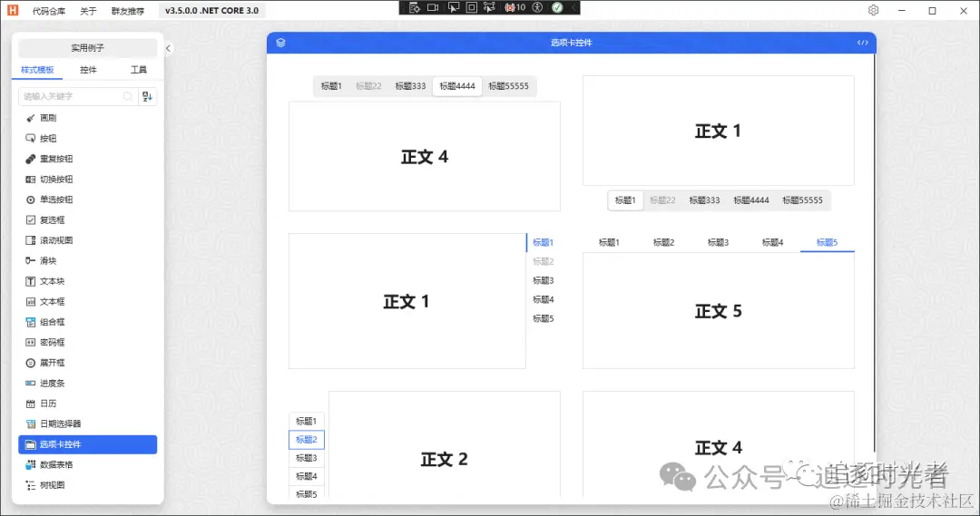Screen dimensions: 980x516
Task: Open the 数据表格 data grid sample
Action: click(87, 465)
